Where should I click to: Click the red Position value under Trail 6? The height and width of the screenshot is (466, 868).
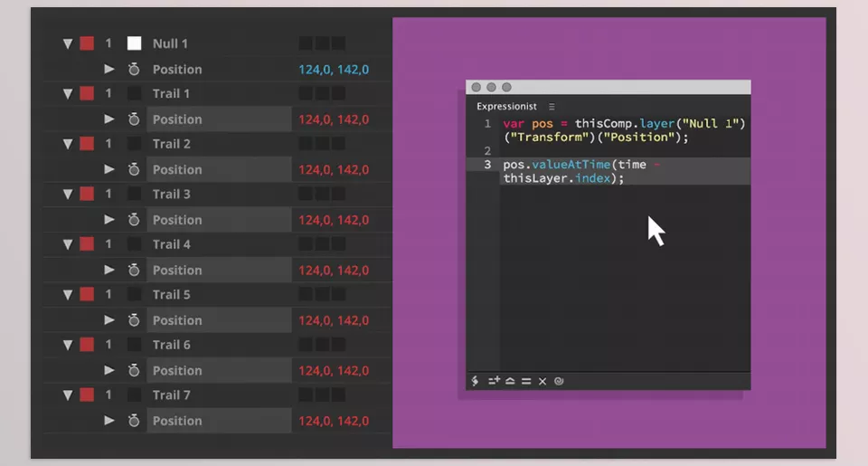334,370
